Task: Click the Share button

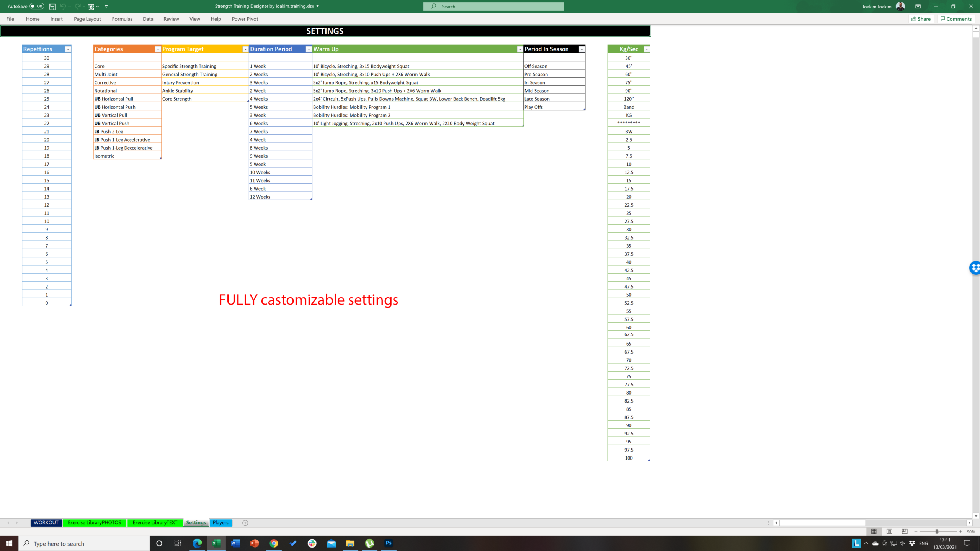Action: [x=921, y=19]
